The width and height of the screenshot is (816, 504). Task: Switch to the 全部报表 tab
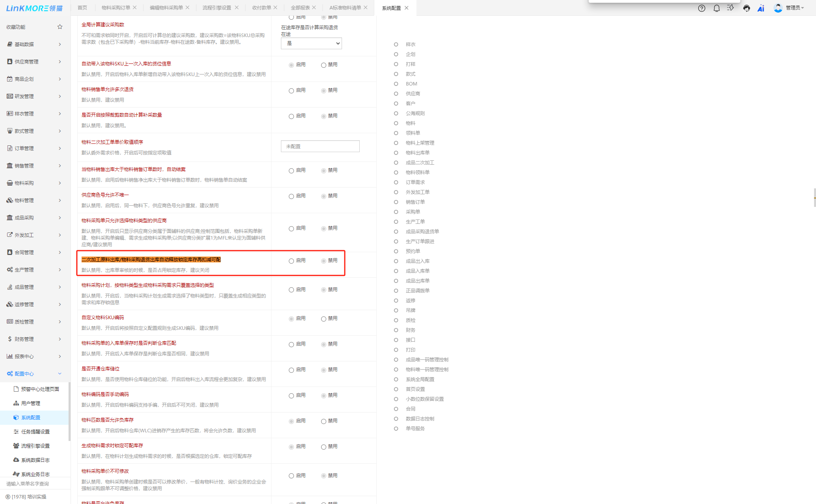(x=300, y=7)
